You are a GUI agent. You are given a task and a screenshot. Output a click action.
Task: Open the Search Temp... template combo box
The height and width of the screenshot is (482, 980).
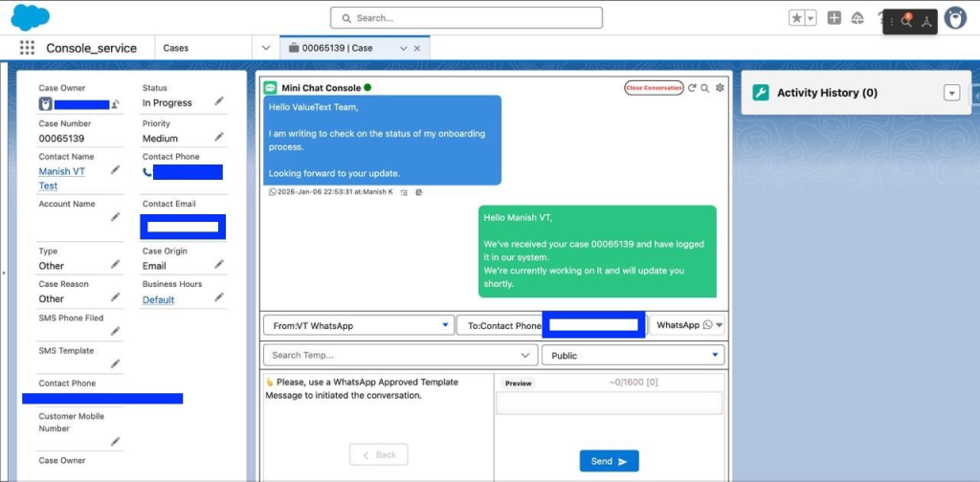[x=401, y=355]
